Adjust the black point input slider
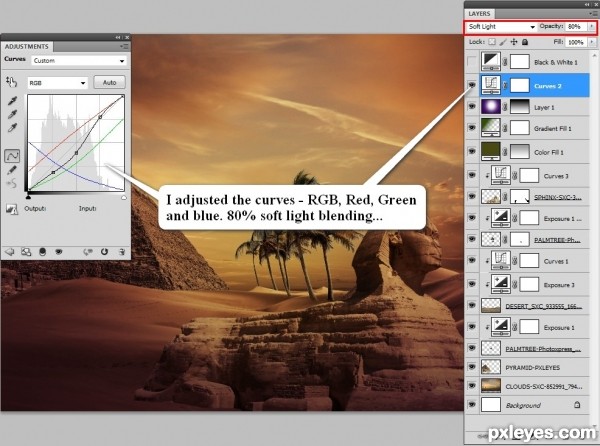The height and width of the screenshot is (446, 600). pos(28,197)
